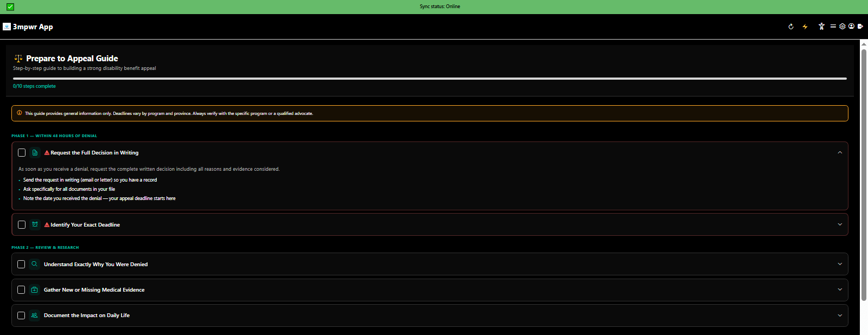
Task: Collapse the Request the Full Decision section
Action: pos(840,153)
